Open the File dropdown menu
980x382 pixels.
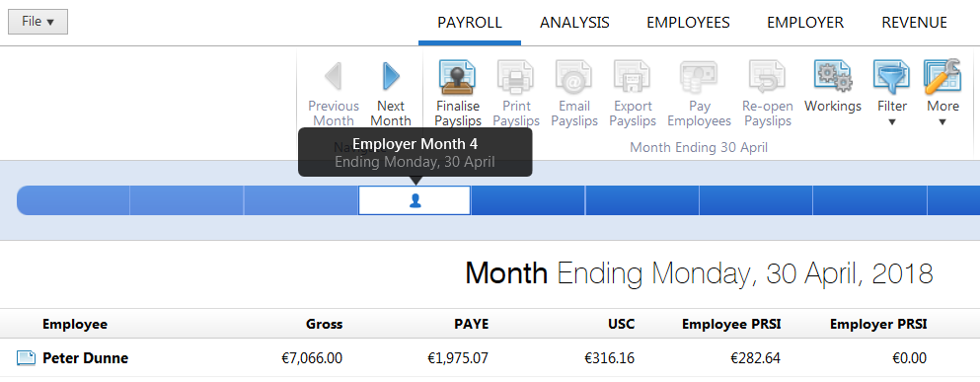point(38,22)
